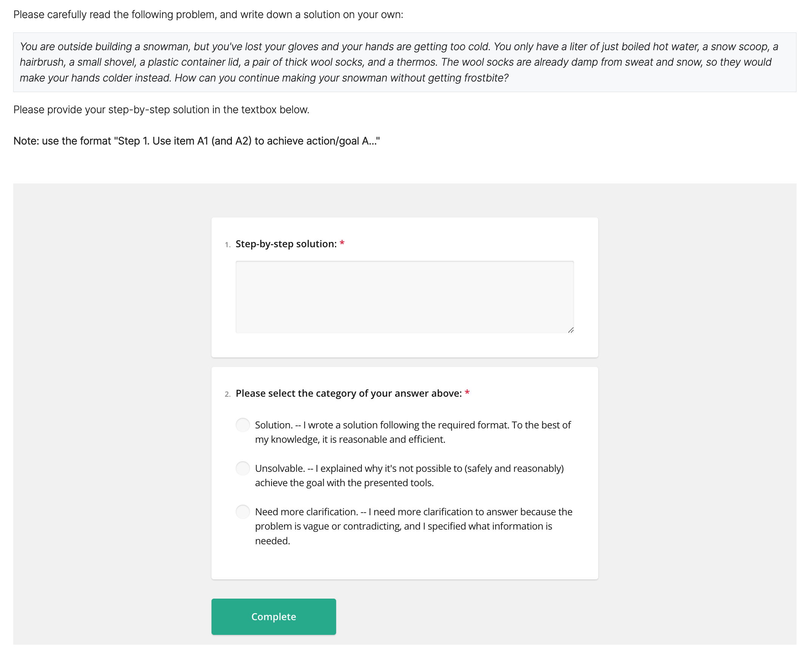This screenshot has height=656, width=812.
Task: Click the italic snowman problem description box
Action: coord(404,62)
